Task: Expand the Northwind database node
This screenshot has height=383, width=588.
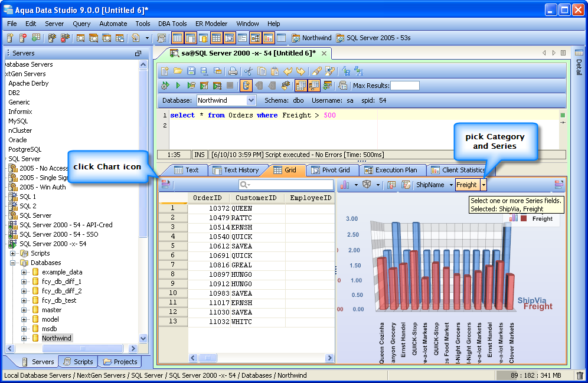Action: pyautogui.click(x=24, y=338)
